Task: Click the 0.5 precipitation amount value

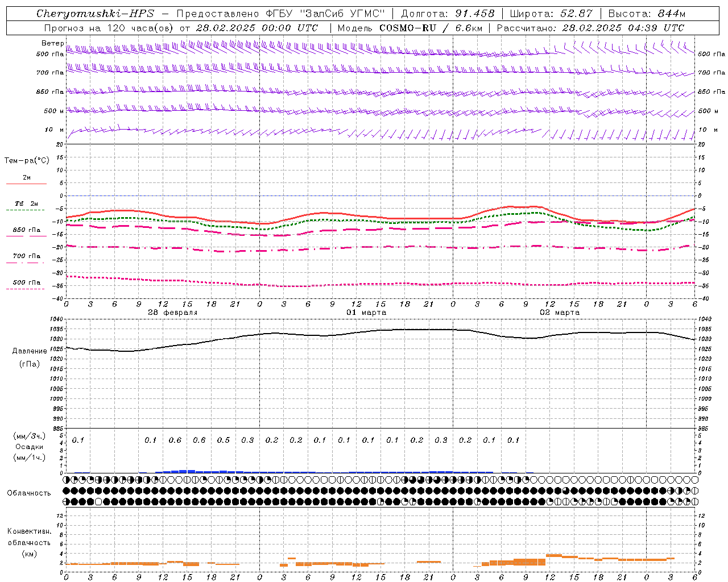Action: (224, 440)
